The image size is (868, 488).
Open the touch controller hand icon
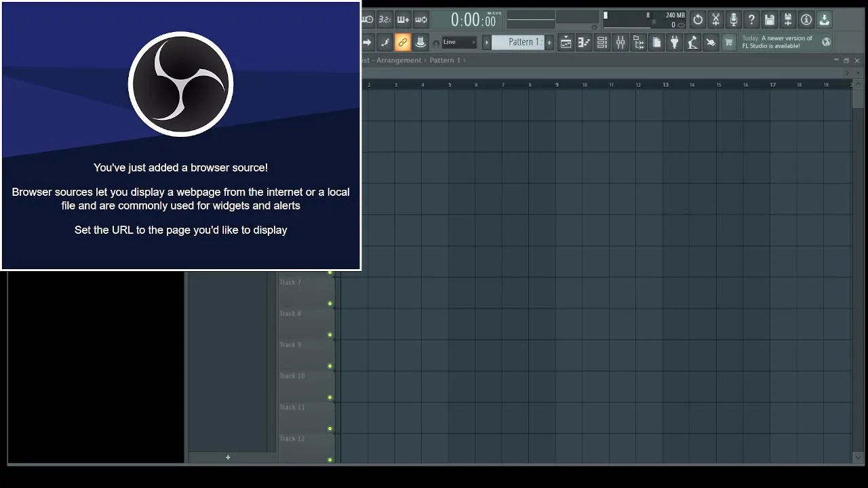pyautogui.click(x=711, y=42)
